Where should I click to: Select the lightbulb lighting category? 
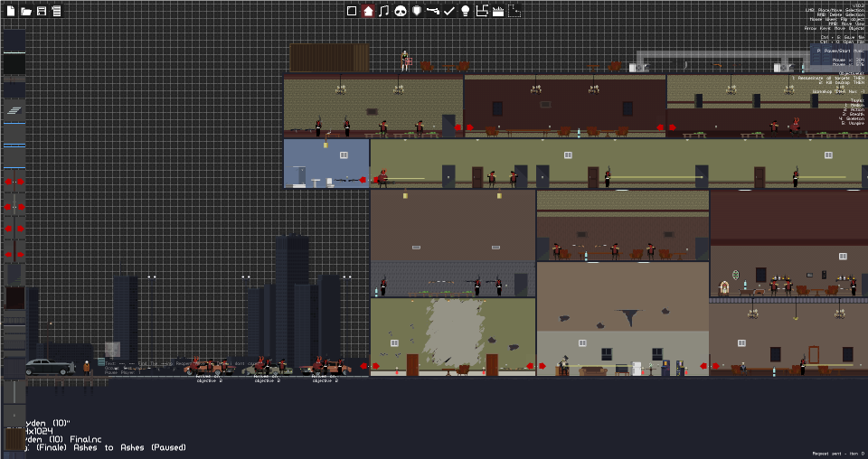click(x=466, y=11)
